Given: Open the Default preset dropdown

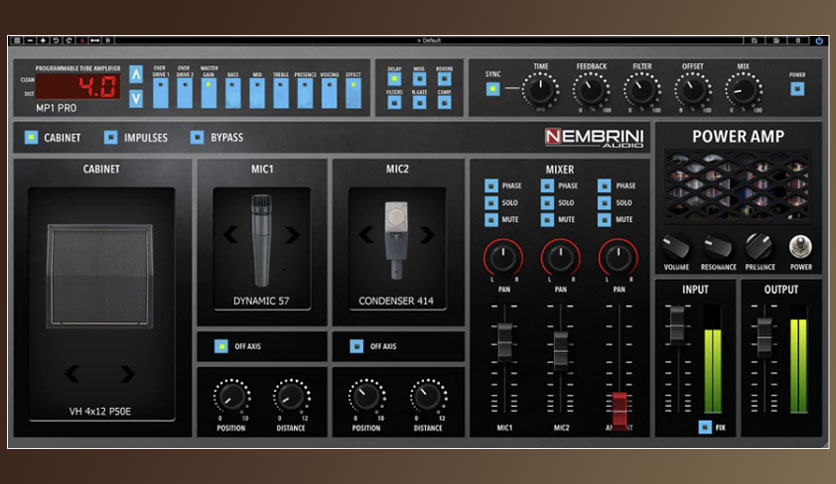Looking at the screenshot, I should pyautogui.click(x=429, y=41).
